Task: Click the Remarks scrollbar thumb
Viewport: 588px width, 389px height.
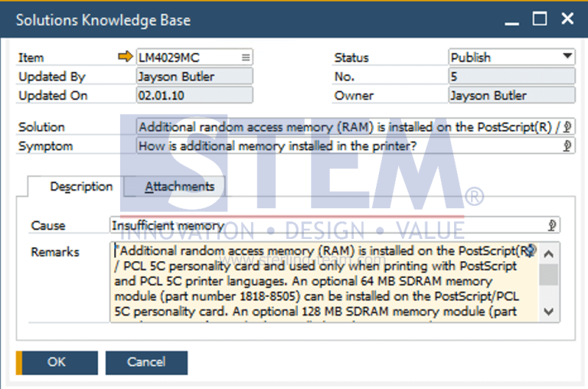Action: pyautogui.click(x=549, y=273)
